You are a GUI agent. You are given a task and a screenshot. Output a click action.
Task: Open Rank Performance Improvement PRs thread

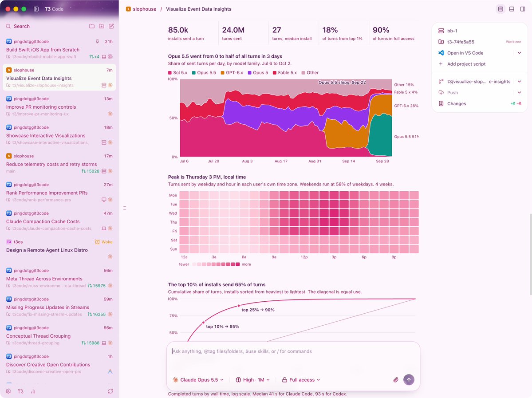coord(59,192)
